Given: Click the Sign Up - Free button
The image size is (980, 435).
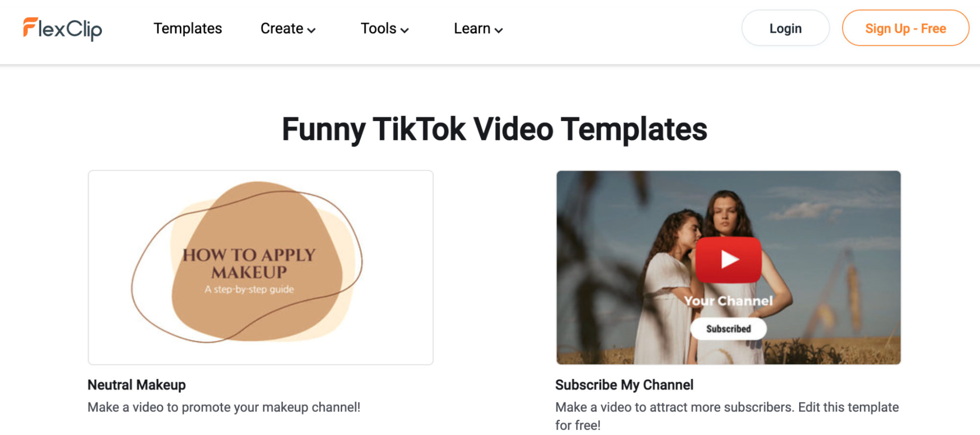Looking at the screenshot, I should pyautogui.click(x=905, y=28).
